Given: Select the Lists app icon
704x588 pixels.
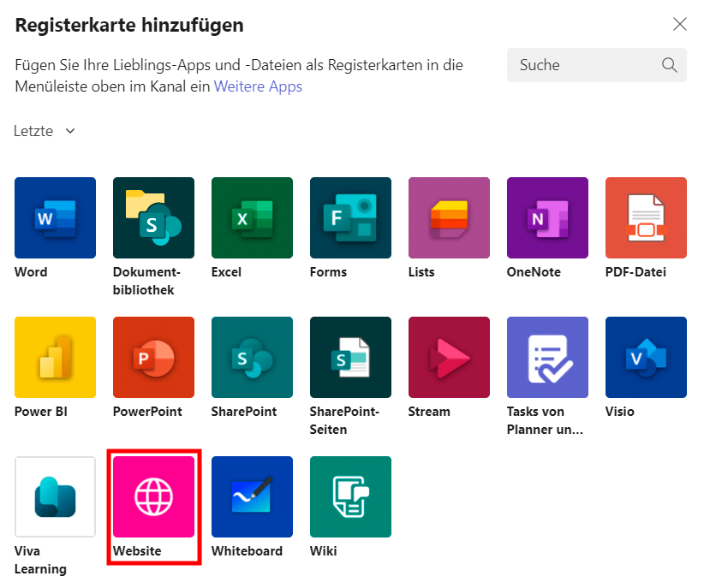Looking at the screenshot, I should [x=449, y=217].
